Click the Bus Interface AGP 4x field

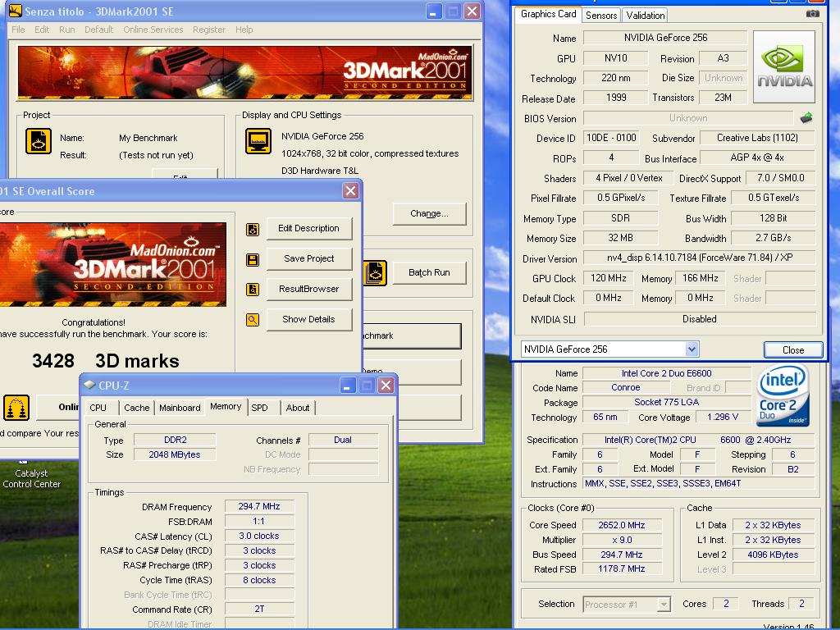[757, 157]
